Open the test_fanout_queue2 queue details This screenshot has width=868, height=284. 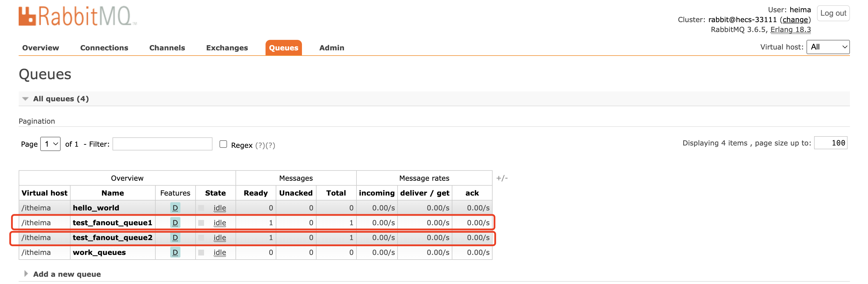point(113,237)
